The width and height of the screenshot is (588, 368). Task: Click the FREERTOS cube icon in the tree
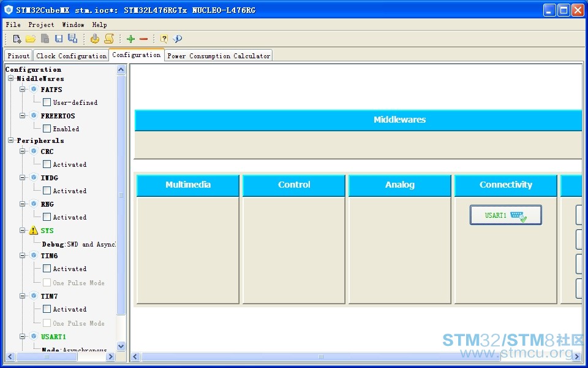point(34,115)
